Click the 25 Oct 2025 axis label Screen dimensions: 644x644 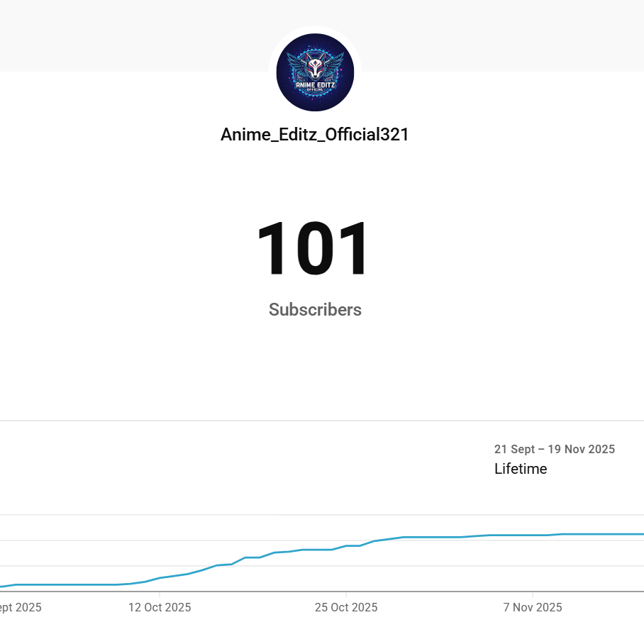[x=346, y=607]
